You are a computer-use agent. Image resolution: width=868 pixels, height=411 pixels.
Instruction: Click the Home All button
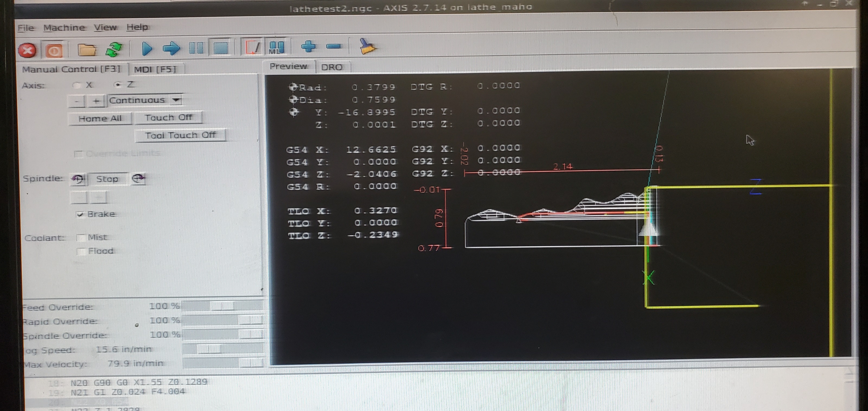[100, 118]
